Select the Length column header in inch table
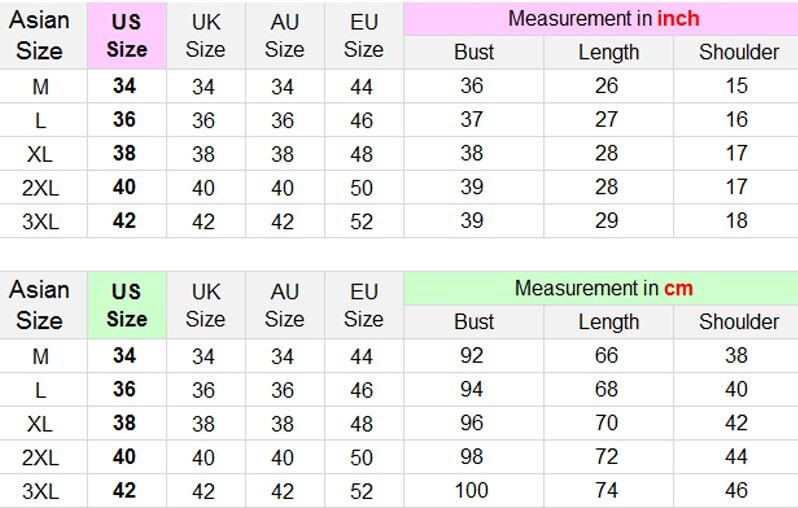Image resolution: width=798 pixels, height=508 pixels. [x=609, y=52]
